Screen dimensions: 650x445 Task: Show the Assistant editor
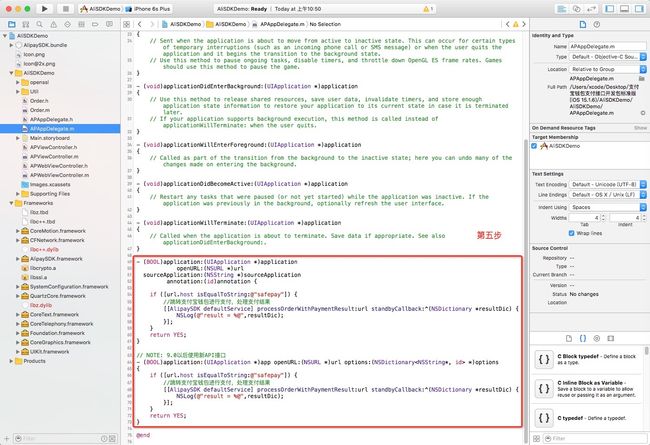[x=577, y=9]
